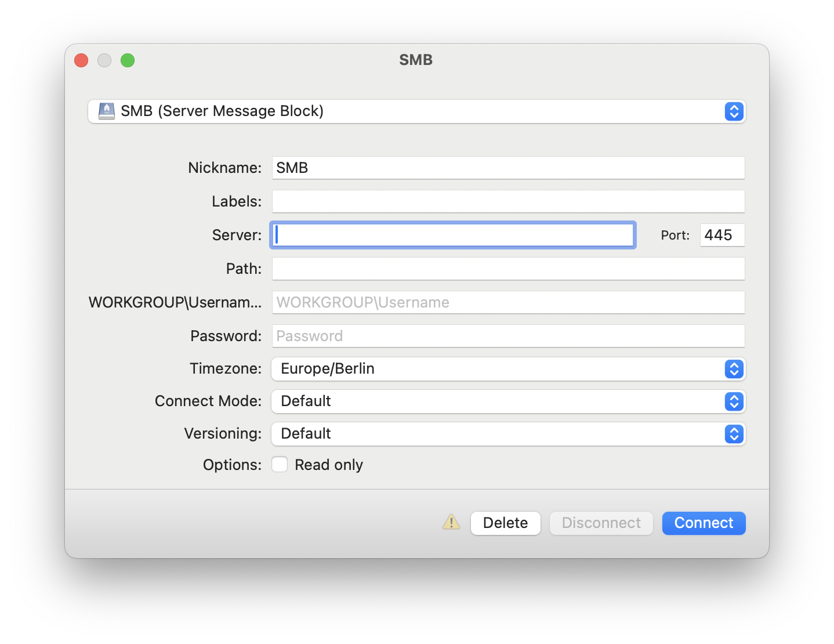Click into the Labels input field
The height and width of the screenshot is (644, 834).
click(x=508, y=201)
